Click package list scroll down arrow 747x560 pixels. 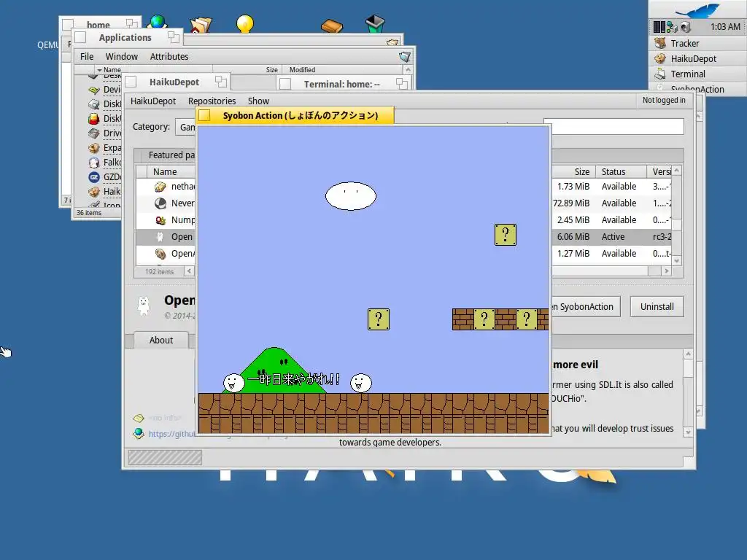[x=676, y=261]
